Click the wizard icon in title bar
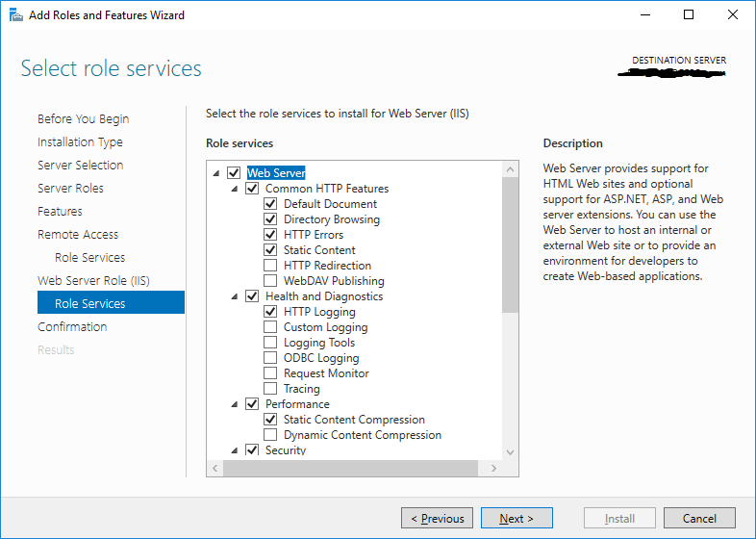 [x=15, y=15]
